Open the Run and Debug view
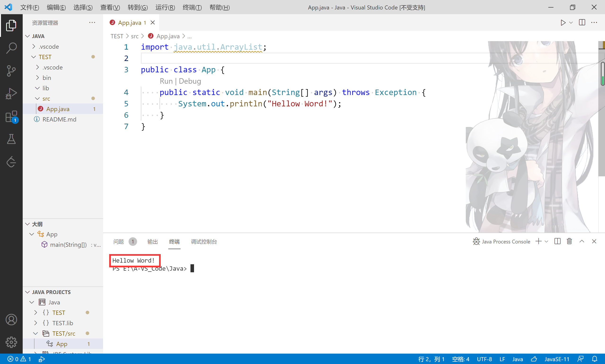Viewport: 605px width, 364px height. click(x=11, y=93)
